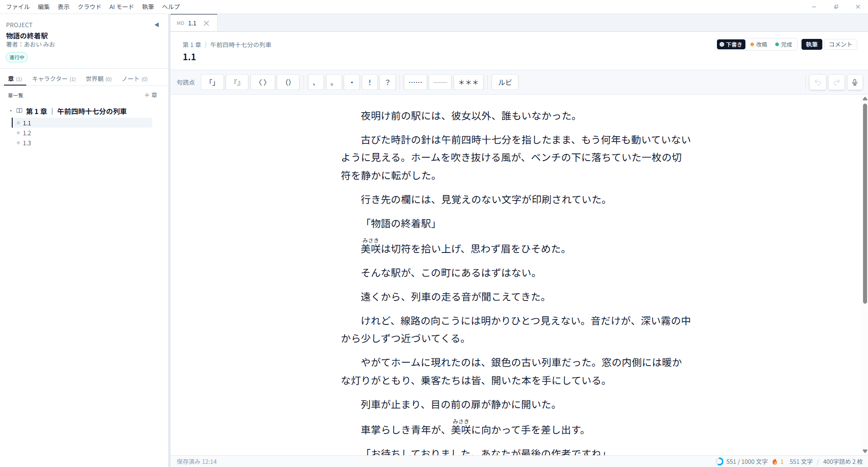This screenshot has width=868, height=467.
Task: Click the editor vertical scrollbar thumb
Action: (x=865, y=204)
